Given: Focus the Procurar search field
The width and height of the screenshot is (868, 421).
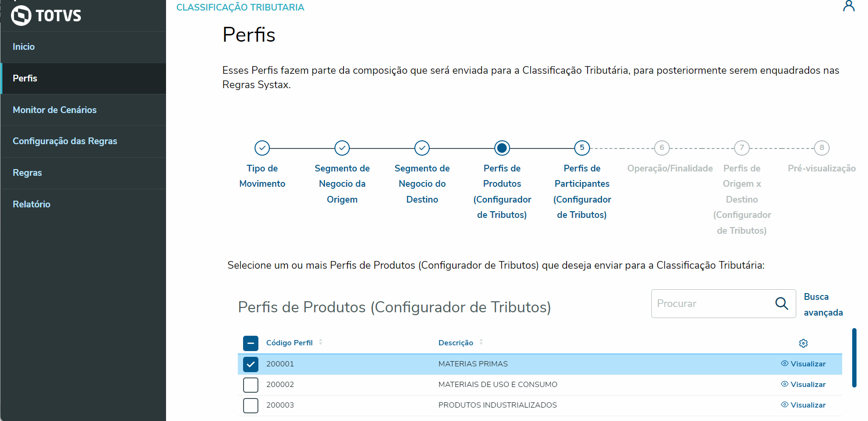Looking at the screenshot, I should pos(711,304).
